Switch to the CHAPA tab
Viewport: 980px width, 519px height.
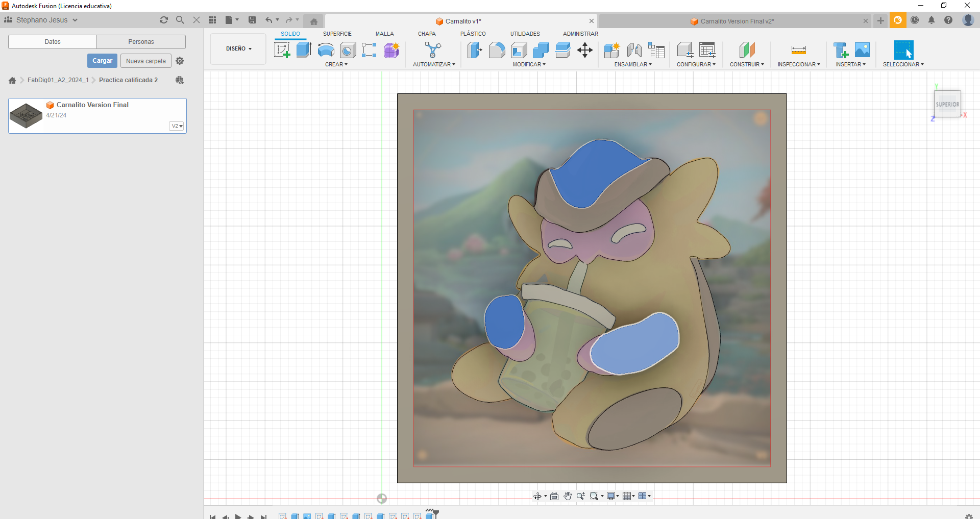coord(427,34)
